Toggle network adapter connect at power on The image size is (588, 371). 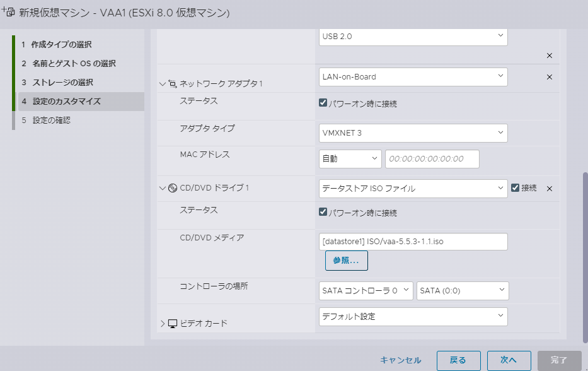click(323, 103)
